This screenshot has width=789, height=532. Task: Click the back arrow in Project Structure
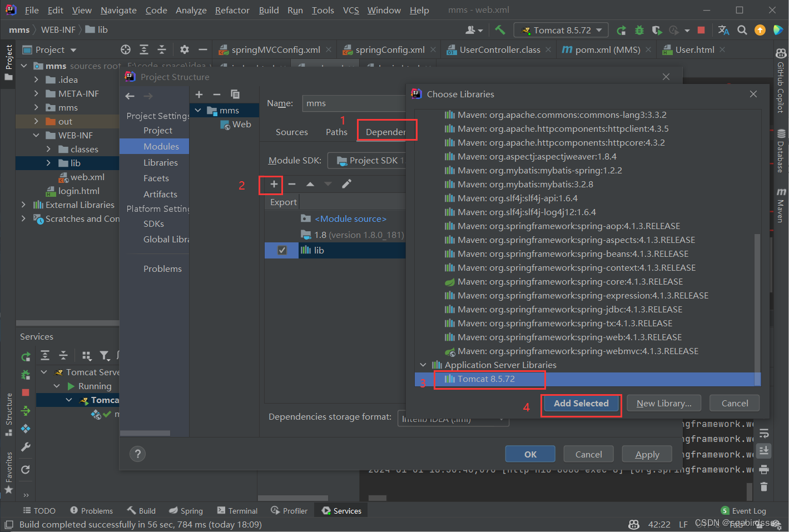coord(130,96)
